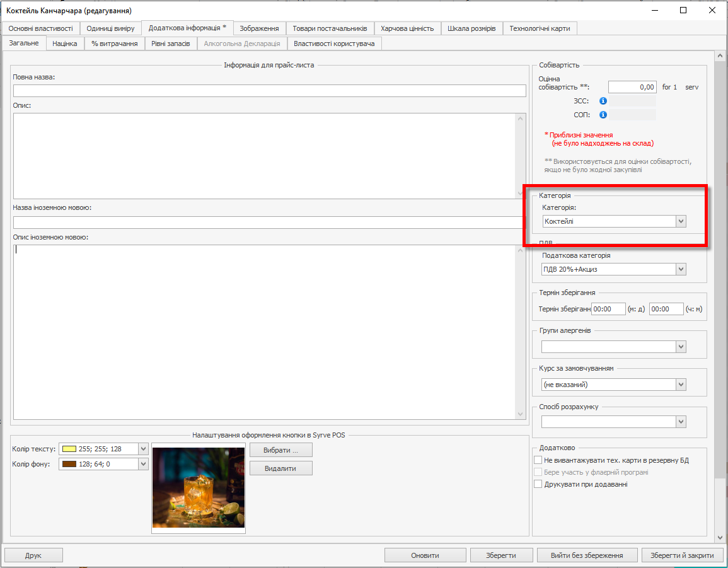Click the cocktail image thumbnail

pyautogui.click(x=199, y=487)
